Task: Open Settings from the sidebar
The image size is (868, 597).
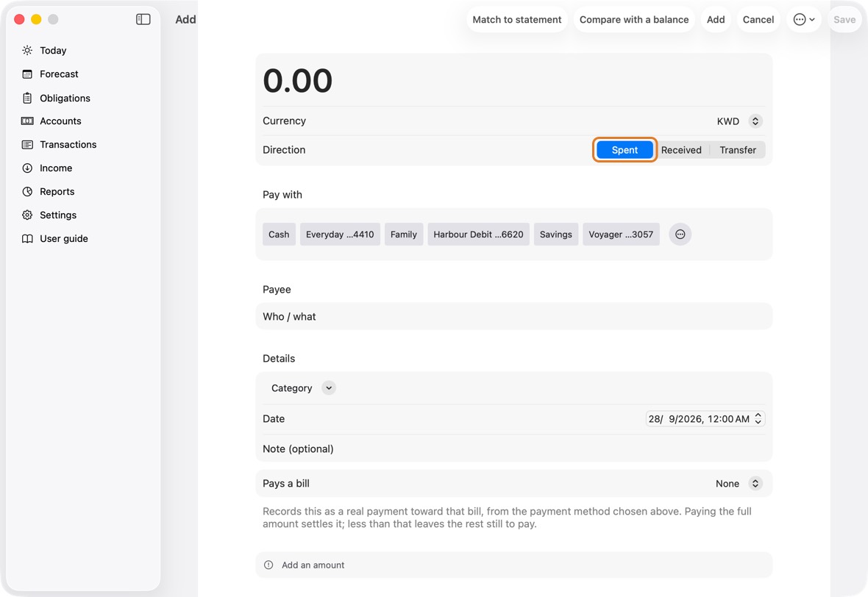Action: tap(58, 215)
